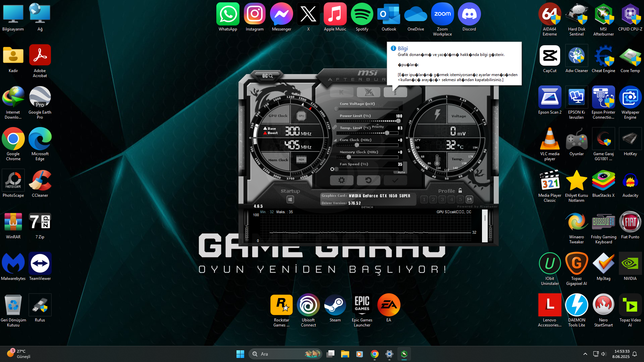This screenshot has height=362, width=644.
Task: Open File Explorer from the taskbar
Action: 345,354
